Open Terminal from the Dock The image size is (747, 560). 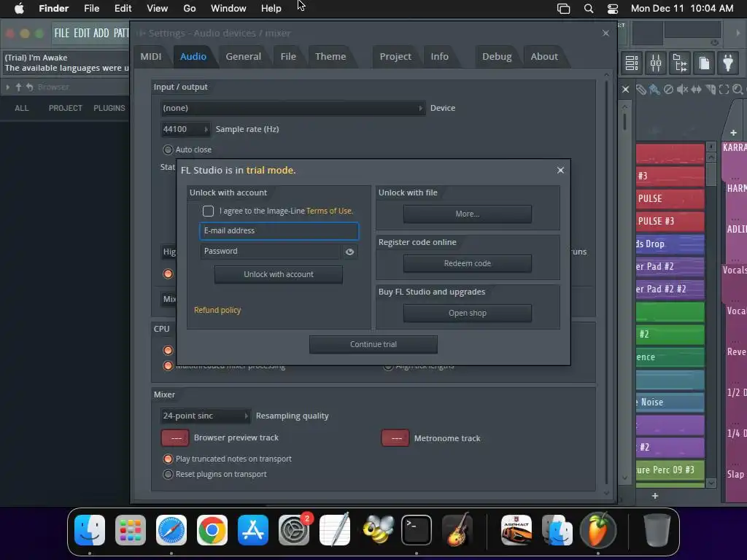[x=417, y=529]
